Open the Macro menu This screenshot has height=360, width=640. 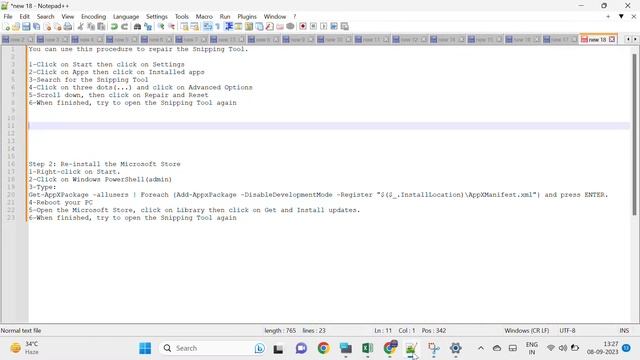click(204, 16)
